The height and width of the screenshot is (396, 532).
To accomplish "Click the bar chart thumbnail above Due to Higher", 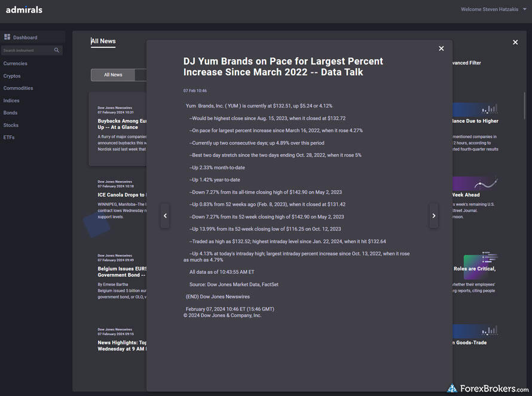I will (x=475, y=109).
